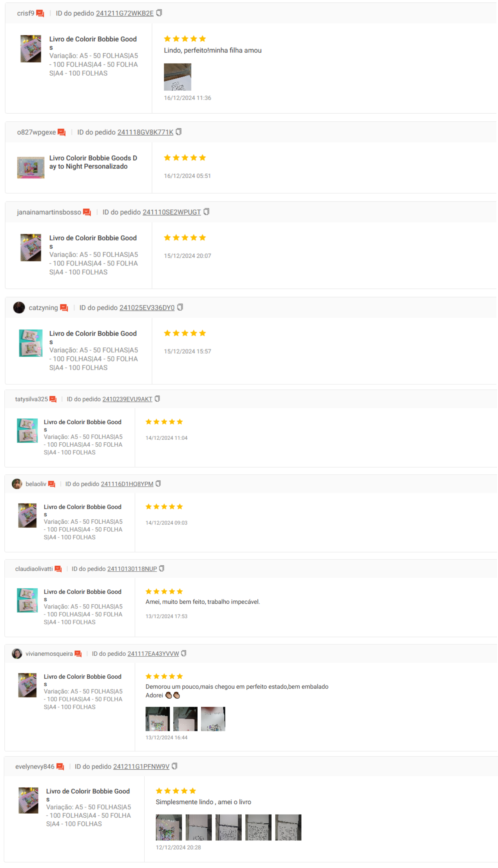Copy order ID 241118GV8K771K
The height and width of the screenshot is (868, 498).
tap(179, 132)
